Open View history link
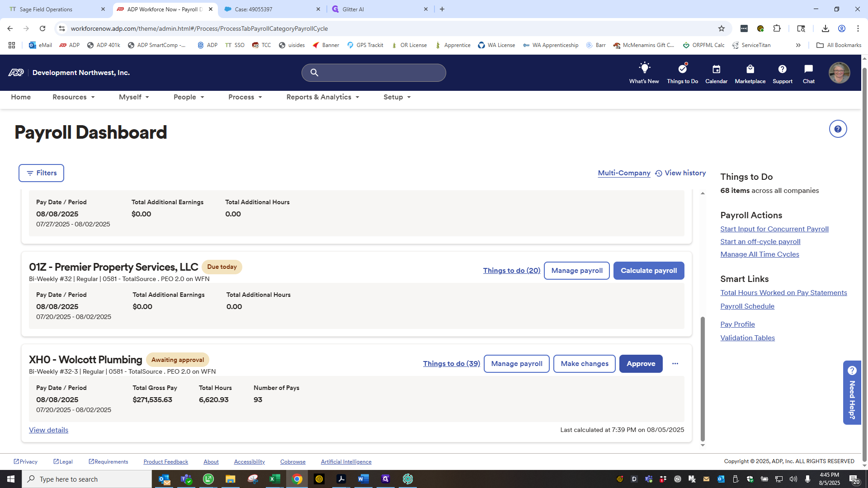Image resolution: width=868 pixels, height=488 pixels. (680, 173)
